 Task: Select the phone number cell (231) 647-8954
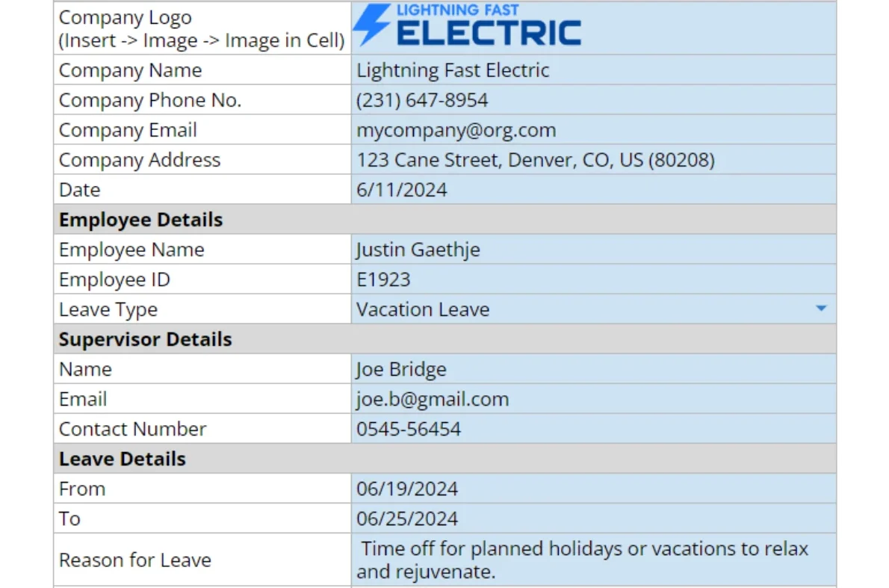(x=594, y=100)
